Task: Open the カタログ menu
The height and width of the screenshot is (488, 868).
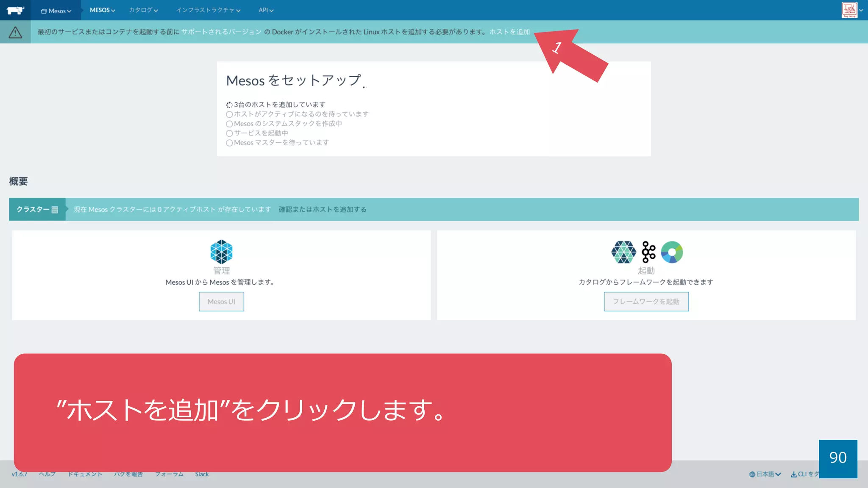Action: (144, 10)
